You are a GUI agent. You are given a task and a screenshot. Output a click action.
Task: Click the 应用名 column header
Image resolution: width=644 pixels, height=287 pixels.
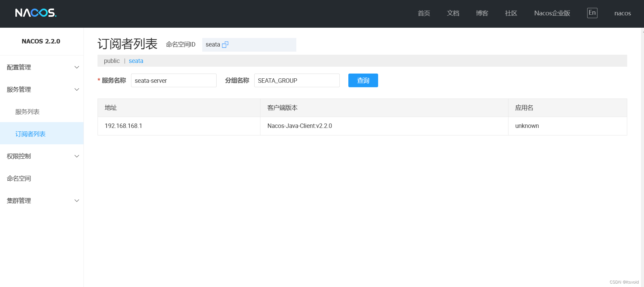click(568, 108)
